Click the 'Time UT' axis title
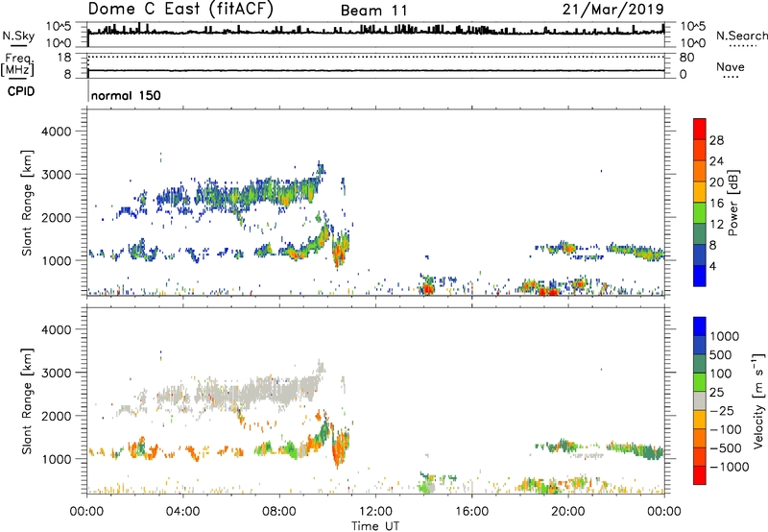The height and width of the screenshot is (532, 768). click(375, 525)
